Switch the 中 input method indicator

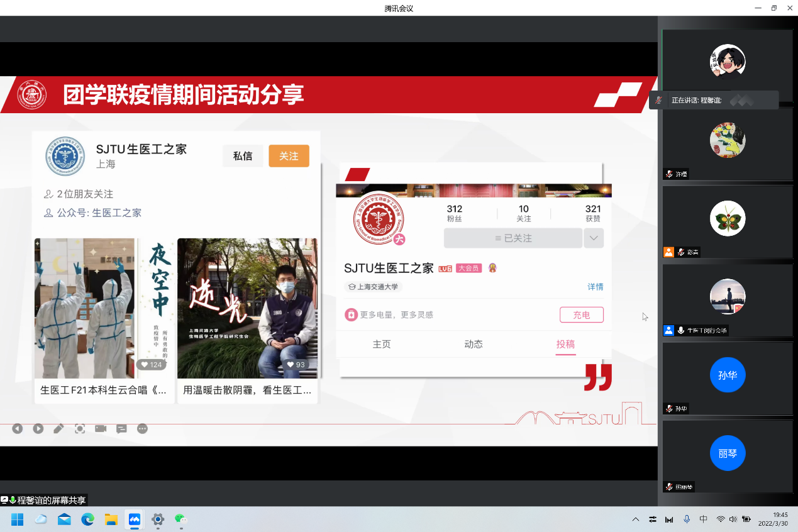tap(704, 519)
